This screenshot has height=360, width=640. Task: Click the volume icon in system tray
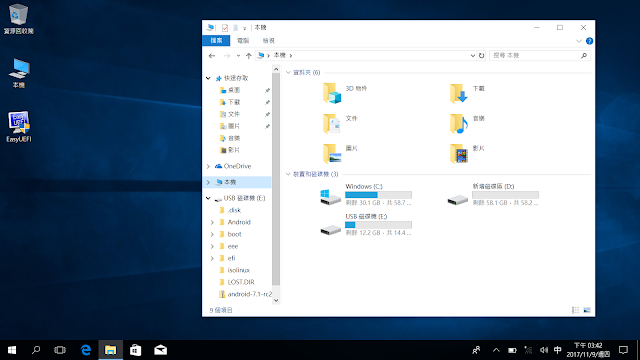coord(544,350)
